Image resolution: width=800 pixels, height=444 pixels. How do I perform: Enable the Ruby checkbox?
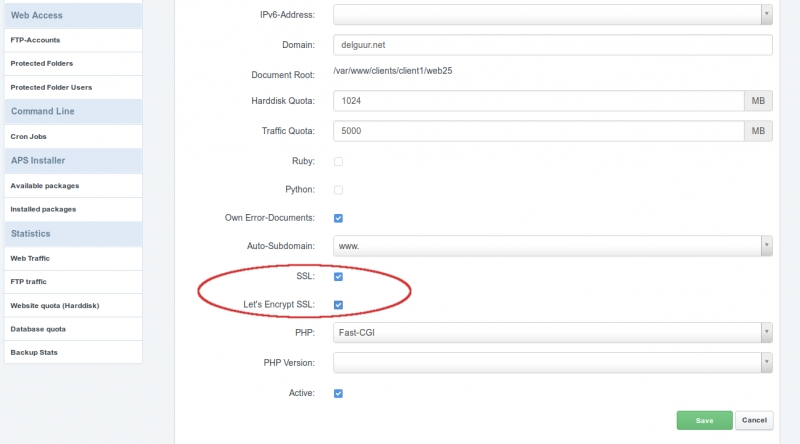[x=338, y=161]
